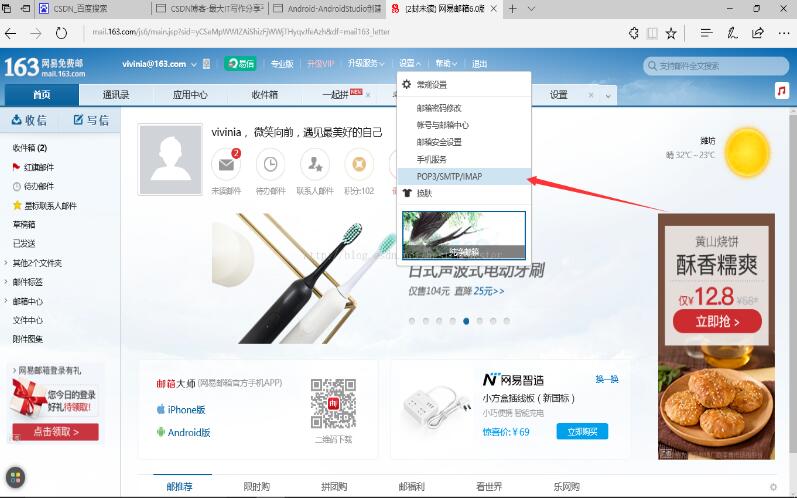Expand the vivinia@163.com account dropdown
The width and height of the screenshot is (797, 498).
(194, 65)
